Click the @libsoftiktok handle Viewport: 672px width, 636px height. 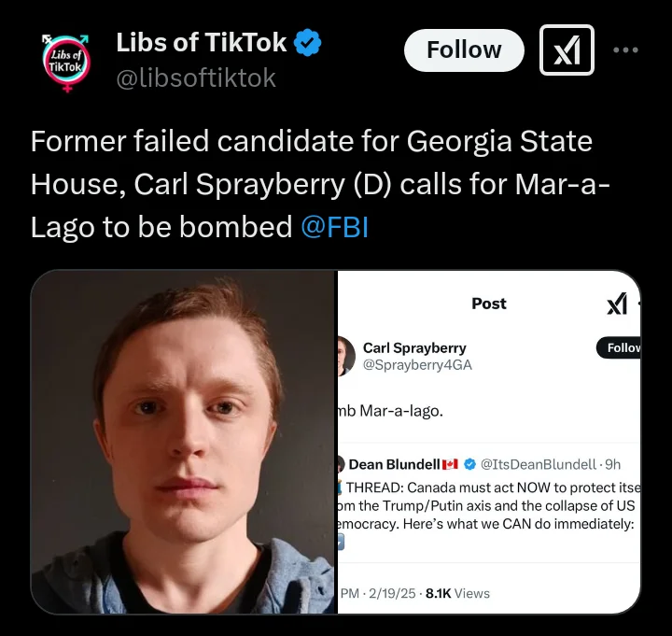(x=195, y=78)
